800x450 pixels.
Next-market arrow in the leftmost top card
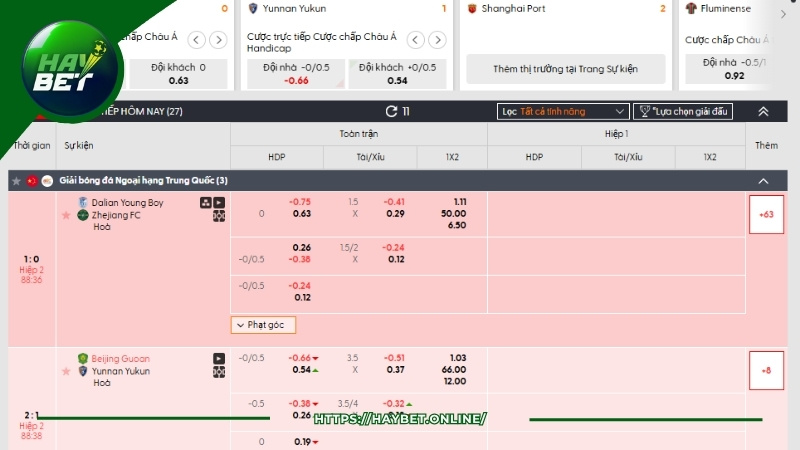pos(218,40)
